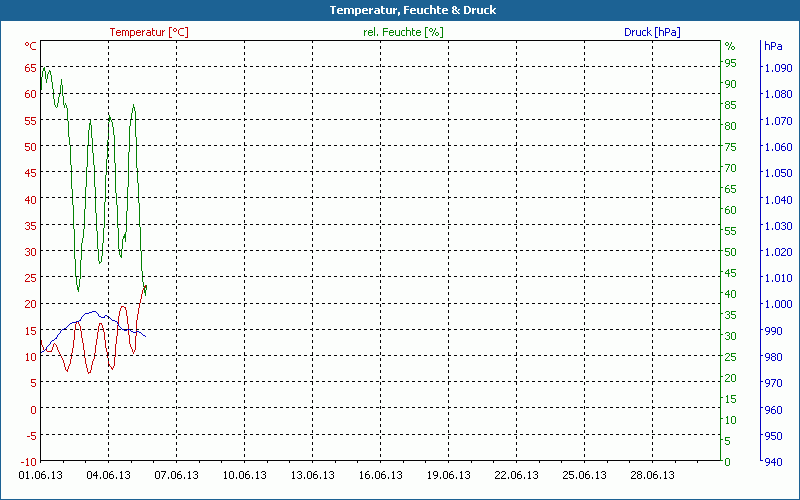The height and width of the screenshot is (500, 800).
Task: Select the blue 'Druck [hPa]' legend label
Action: pyautogui.click(x=652, y=32)
